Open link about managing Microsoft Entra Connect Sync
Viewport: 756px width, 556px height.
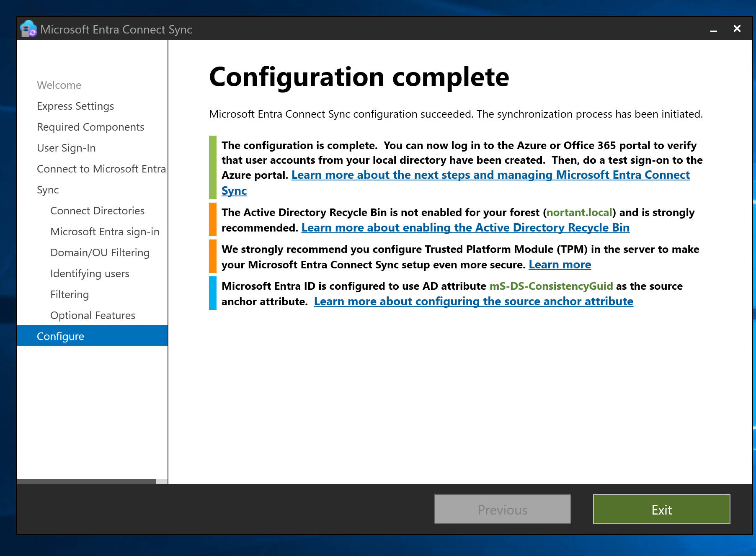[490, 175]
